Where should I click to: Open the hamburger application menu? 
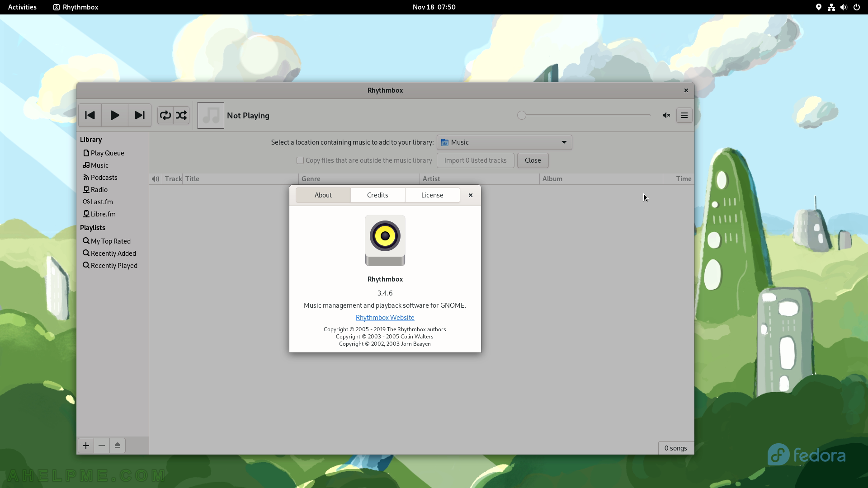coord(684,115)
